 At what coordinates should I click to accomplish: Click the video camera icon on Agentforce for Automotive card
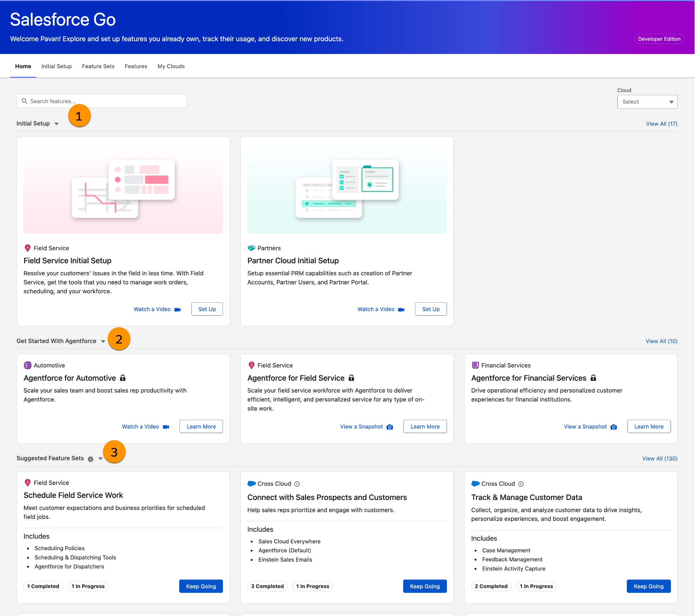point(166,427)
